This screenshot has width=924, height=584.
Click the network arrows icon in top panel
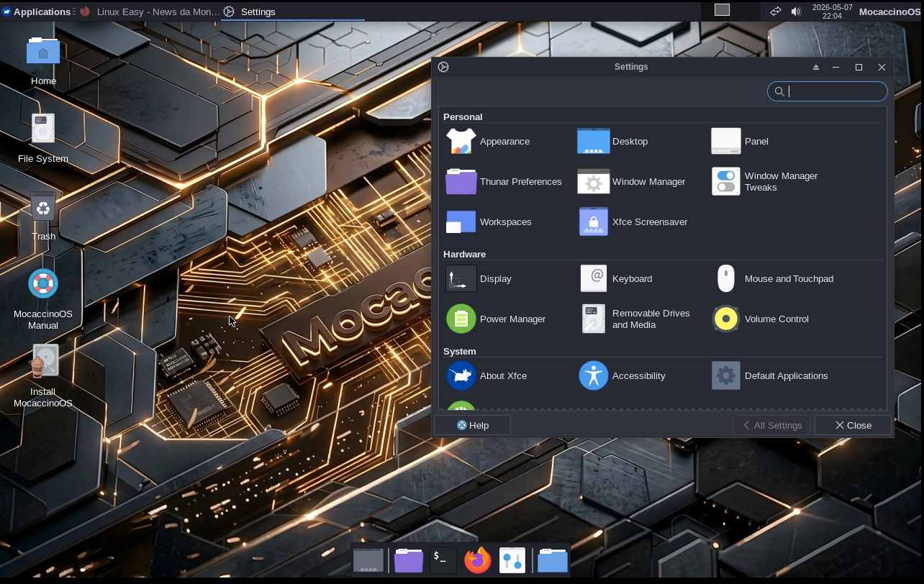pyautogui.click(x=775, y=12)
